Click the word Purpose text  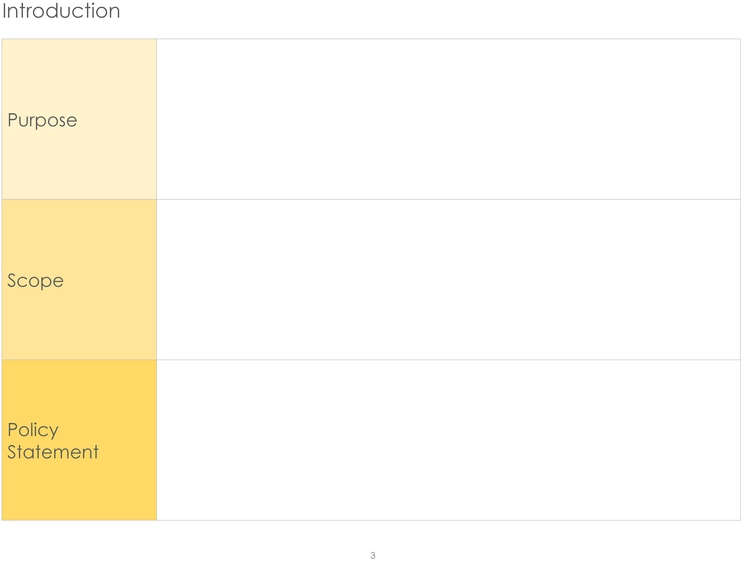tap(42, 121)
